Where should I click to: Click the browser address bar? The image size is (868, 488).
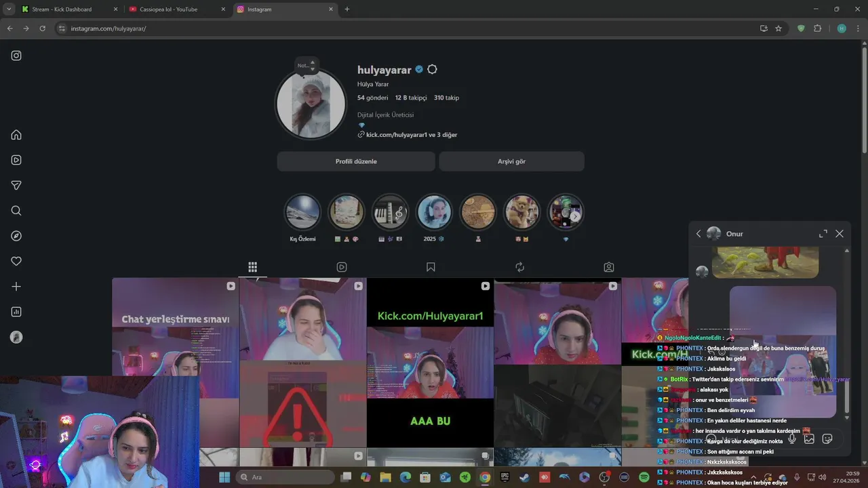pos(407,28)
